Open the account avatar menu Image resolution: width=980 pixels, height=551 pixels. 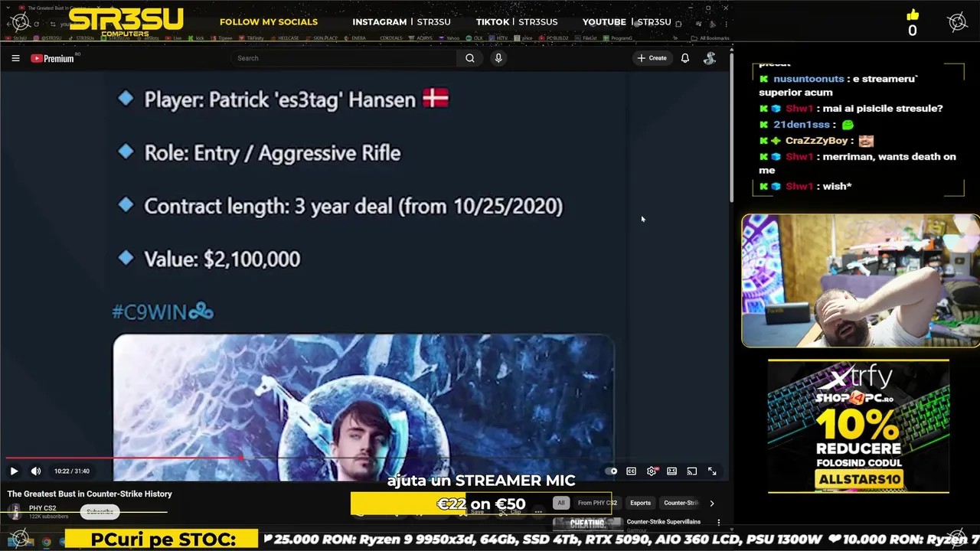(710, 58)
